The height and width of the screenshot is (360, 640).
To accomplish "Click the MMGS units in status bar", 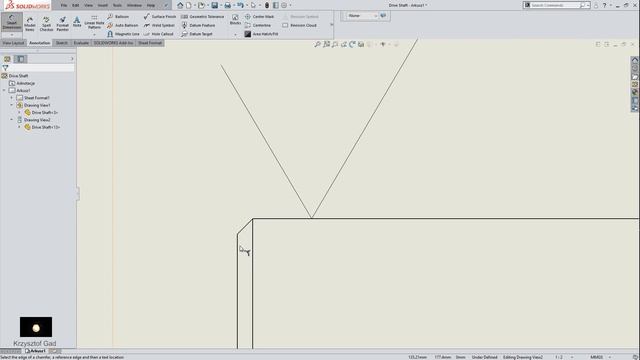I will click(x=596, y=357).
